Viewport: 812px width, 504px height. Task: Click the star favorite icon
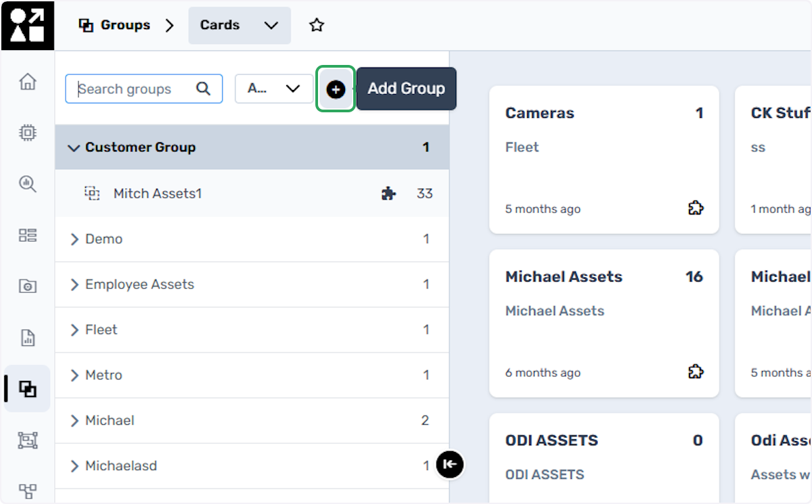(317, 25)
